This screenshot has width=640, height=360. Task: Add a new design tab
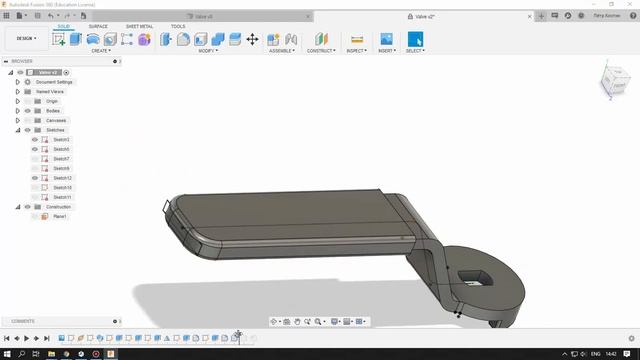coord(541,16)
